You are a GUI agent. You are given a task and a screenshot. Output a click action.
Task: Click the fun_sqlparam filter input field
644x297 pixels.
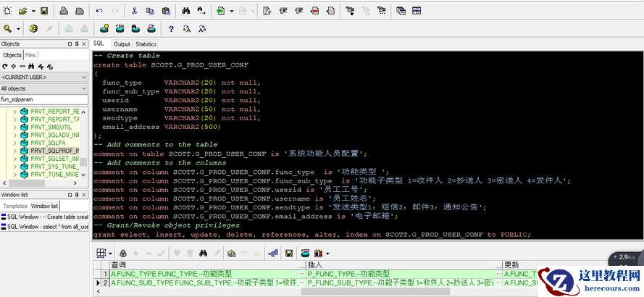tap(44, 99)
